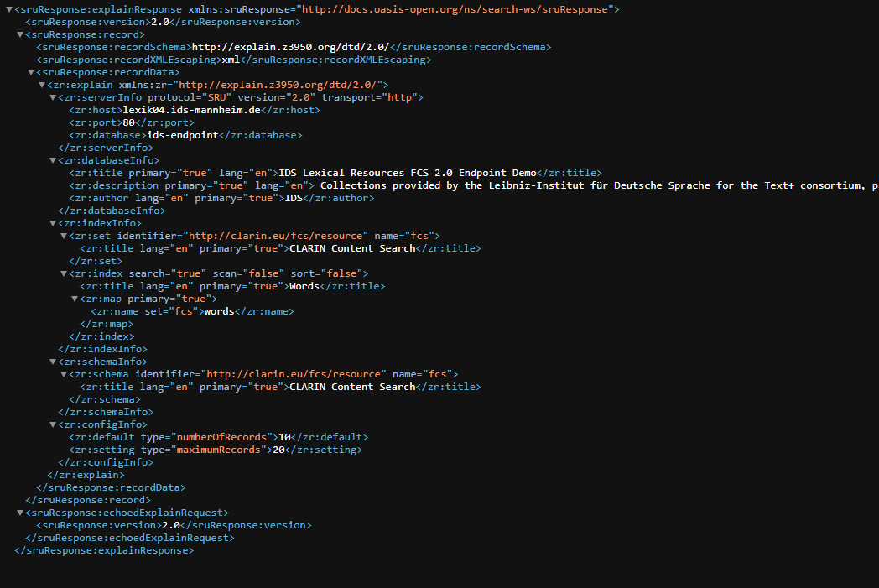Collapse the zr:configInfo node
The width and height of the screenshot is (879, 588).
coord(53,424)
